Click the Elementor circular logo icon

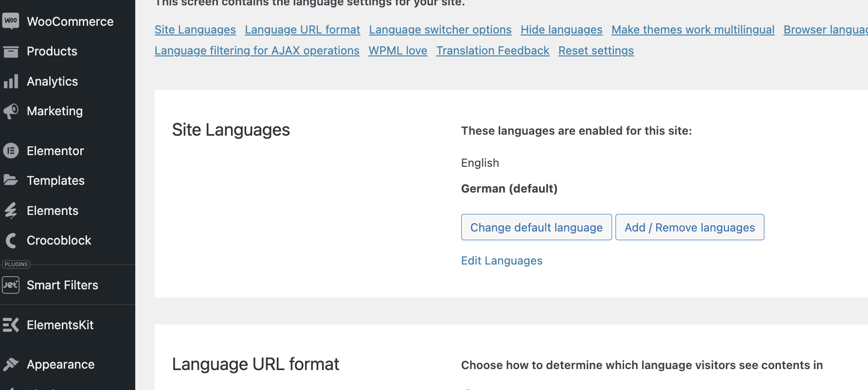tap(11, 151)
